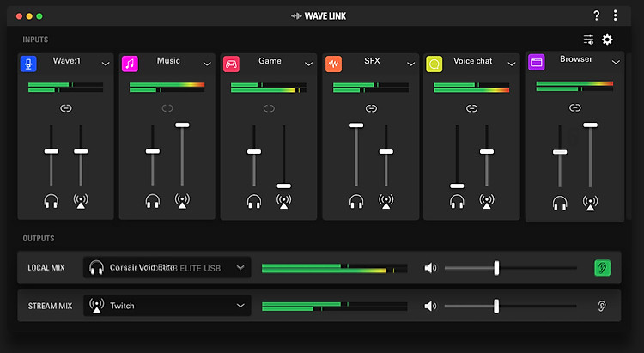Link the Music channel faders
Image resolution: width=644 pixels, height=353 pixels.
167,108
